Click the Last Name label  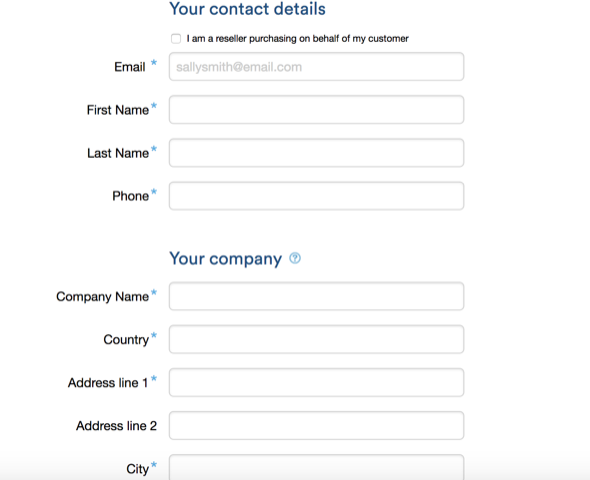click(x=118, y=153)
